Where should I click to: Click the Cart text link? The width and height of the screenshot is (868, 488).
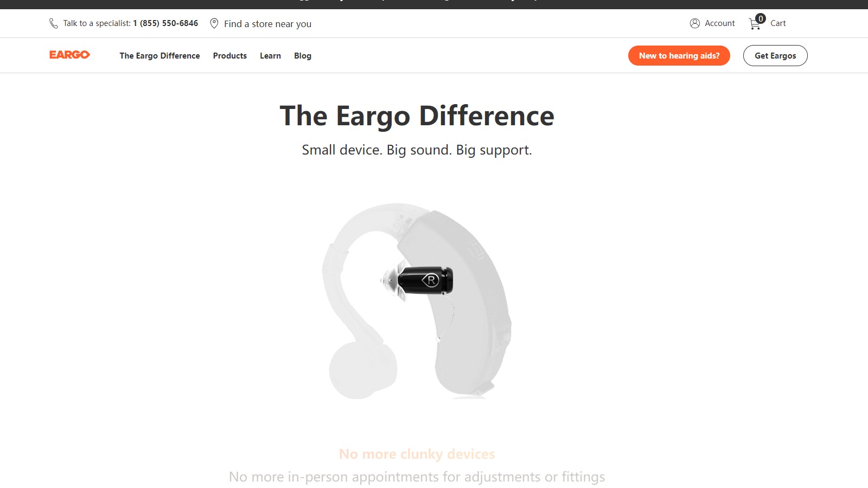778,23
